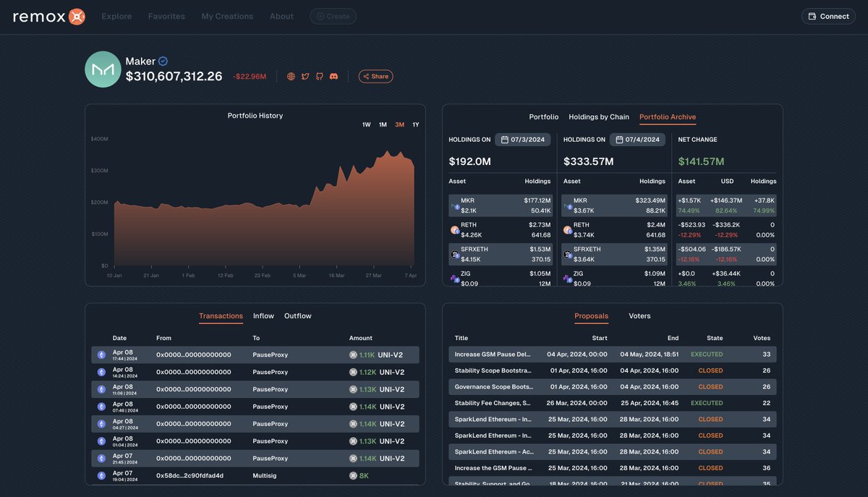
Task: Click the RETH asset icon for 07/4/2024
Action: [x=568, y=230]
